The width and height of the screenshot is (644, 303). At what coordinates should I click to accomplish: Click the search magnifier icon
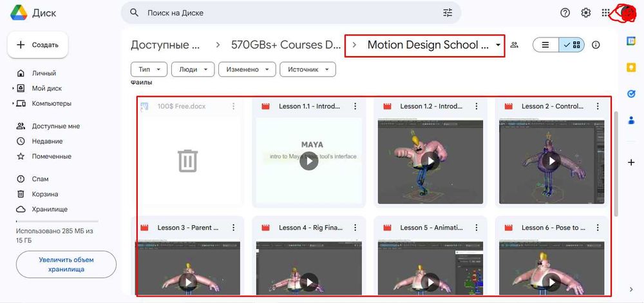click(135, 13)
